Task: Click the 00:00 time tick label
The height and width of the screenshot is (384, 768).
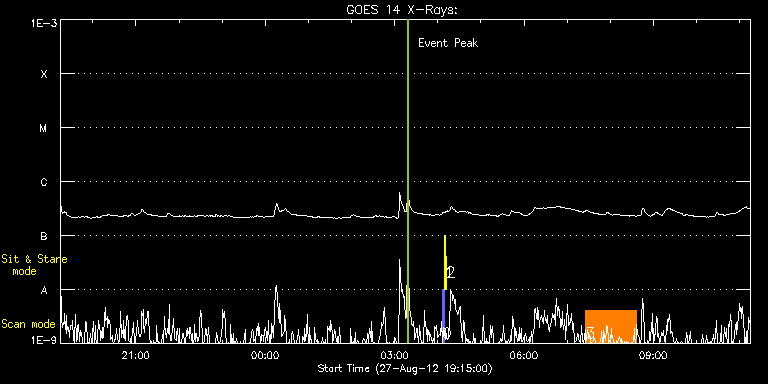Action: (265, 355)
